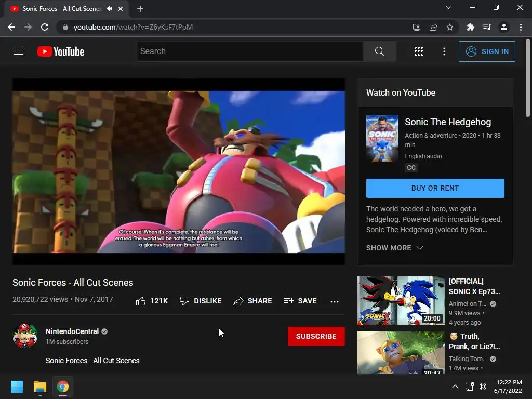This screenshot has height=399, width=532.
Task: Open Chrome extensions puzzle icon
Action: tap(471, 27)
